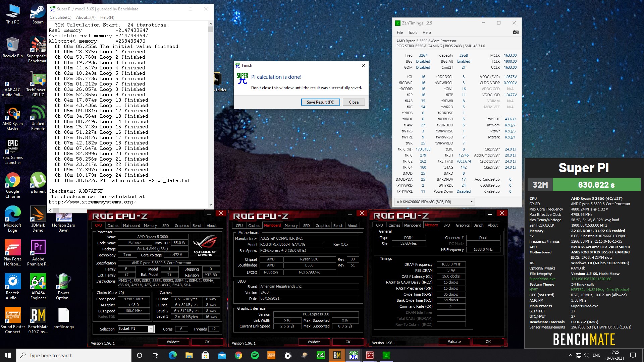Image resolution: width=644 pixels, height=362 pixels.
Task: Click Super PI horizontal scroll left arrow
Action: [x=50, y=210]
